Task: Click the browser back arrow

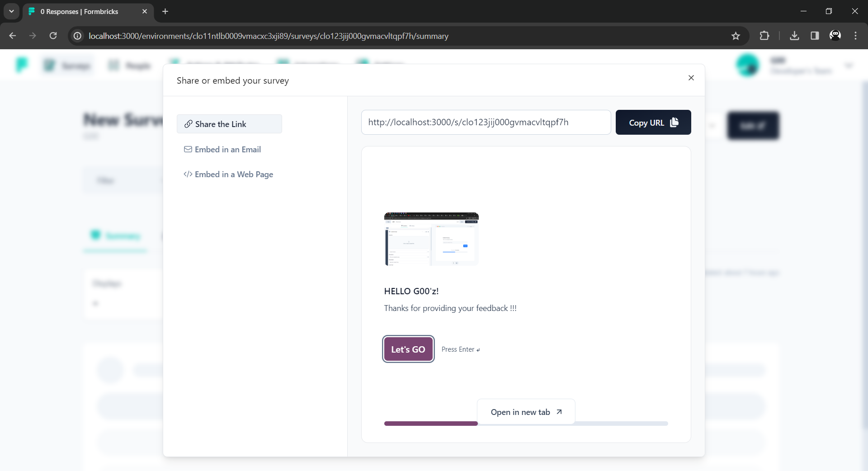Action: 12,36
